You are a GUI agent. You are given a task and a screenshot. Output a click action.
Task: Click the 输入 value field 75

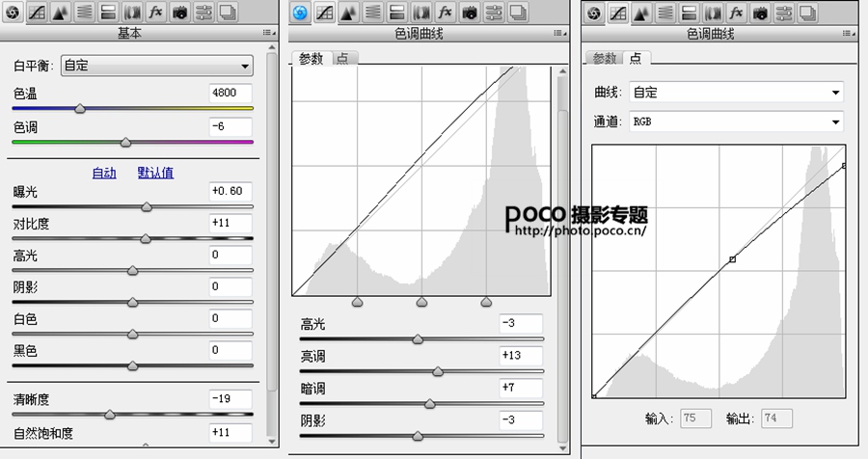[x=695, y=418]
